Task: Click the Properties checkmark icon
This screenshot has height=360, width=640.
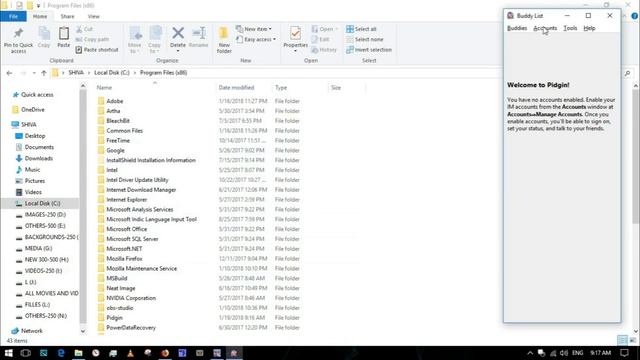Action: point(296,33)
